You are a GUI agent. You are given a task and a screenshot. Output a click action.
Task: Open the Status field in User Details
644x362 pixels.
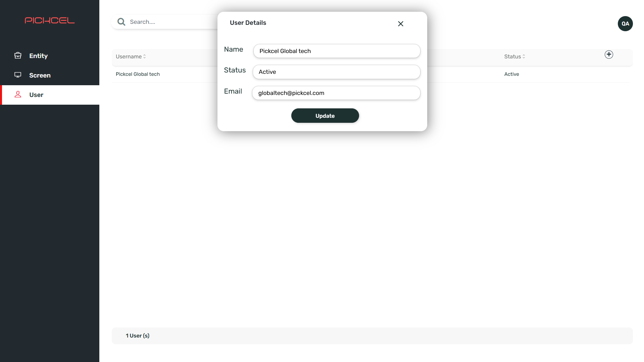[336, 72]
